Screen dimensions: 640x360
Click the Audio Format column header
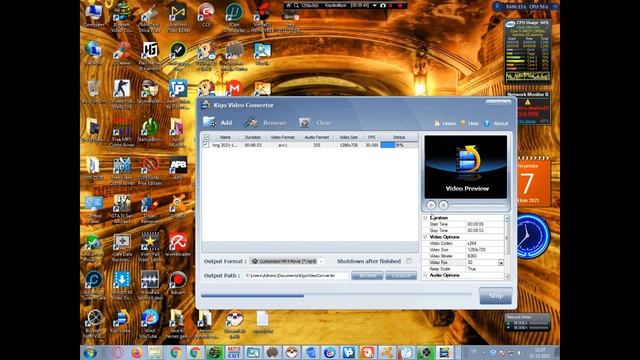coord(316,137)
